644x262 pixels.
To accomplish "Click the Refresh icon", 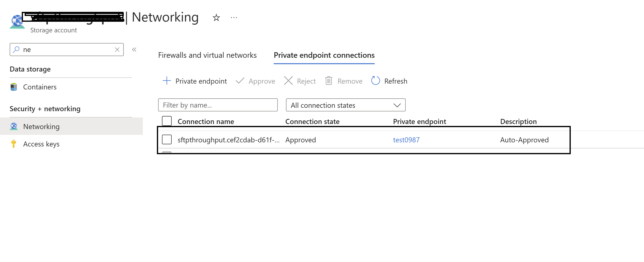I will pos(375,81).
